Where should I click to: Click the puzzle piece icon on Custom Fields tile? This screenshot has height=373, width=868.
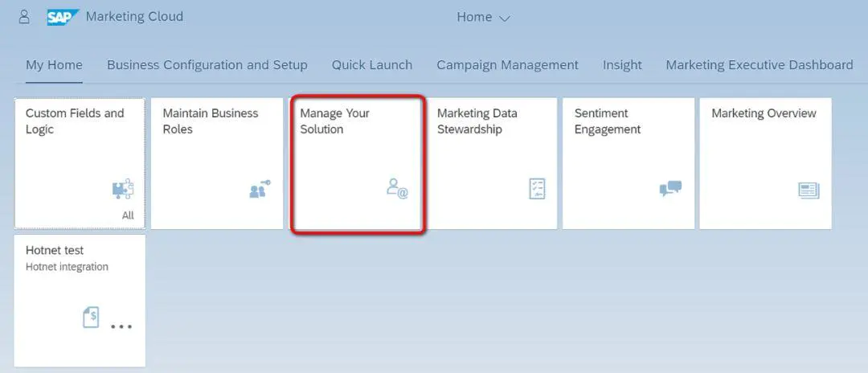123,189
